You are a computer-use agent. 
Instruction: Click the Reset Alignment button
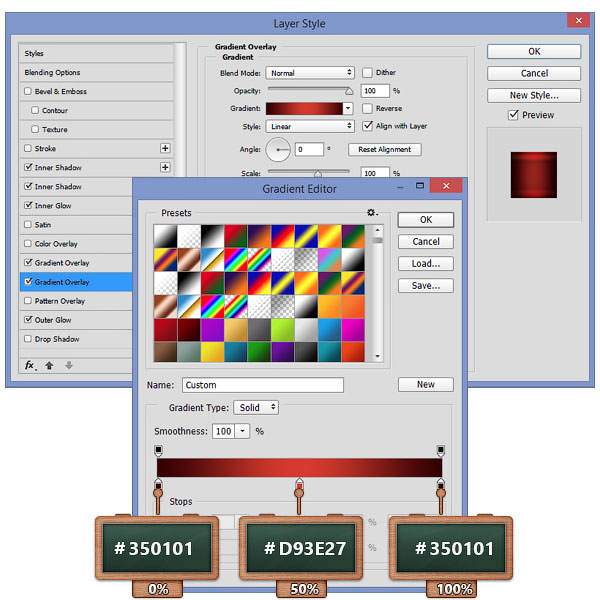pos(385,149)
